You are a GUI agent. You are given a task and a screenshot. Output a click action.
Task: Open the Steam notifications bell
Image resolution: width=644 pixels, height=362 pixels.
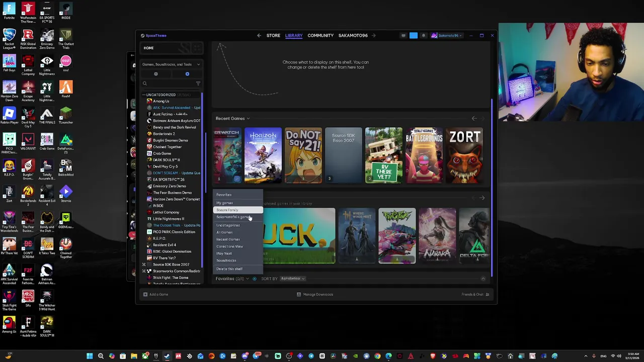point(424,36)
